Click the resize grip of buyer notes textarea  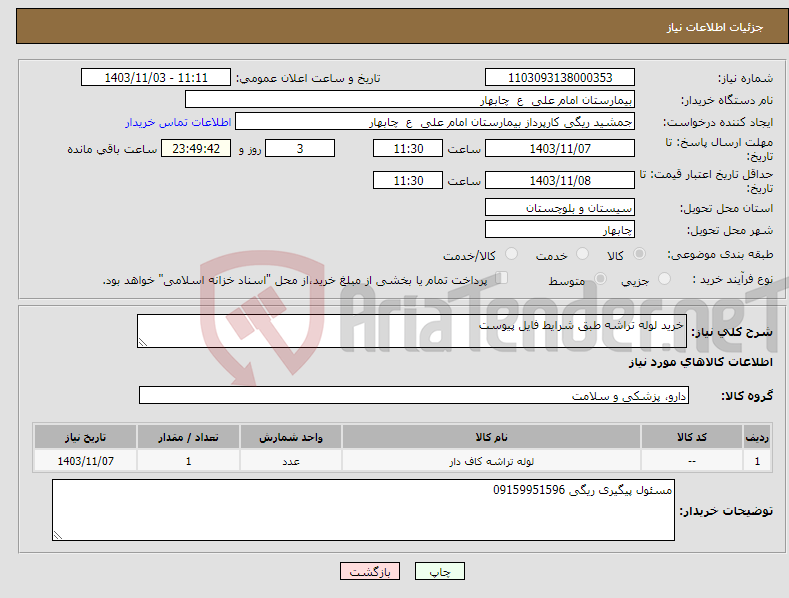coord(58,535)
